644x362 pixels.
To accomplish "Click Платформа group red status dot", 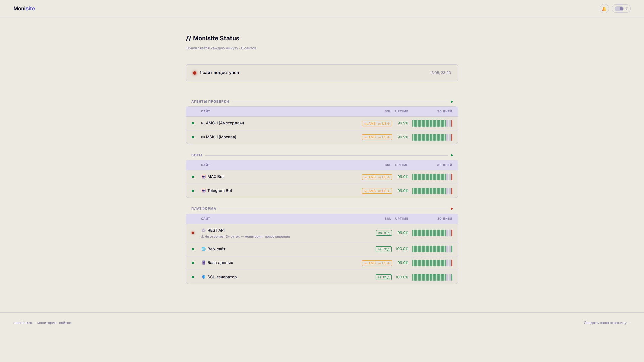I will point(452,209).
